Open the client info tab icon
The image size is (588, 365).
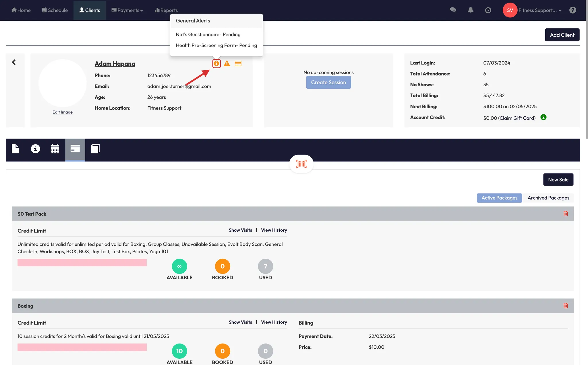pyautogui.click(x=35, y=149)
